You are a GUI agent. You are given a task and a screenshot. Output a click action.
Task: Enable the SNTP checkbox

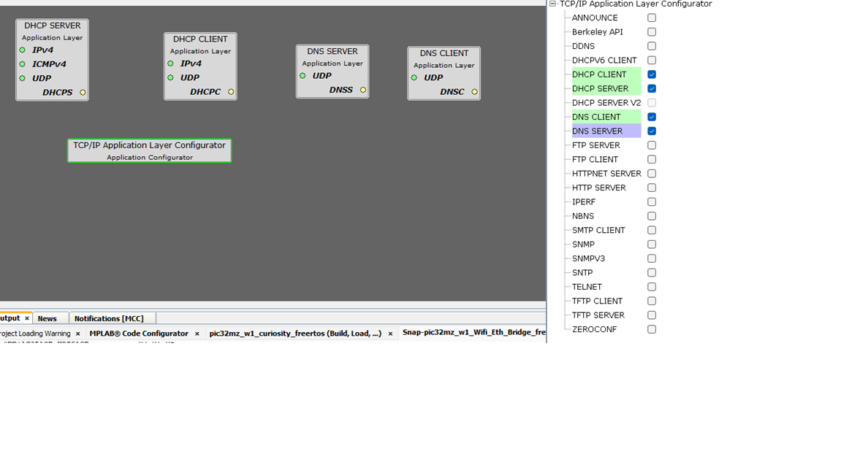(652, 273)
